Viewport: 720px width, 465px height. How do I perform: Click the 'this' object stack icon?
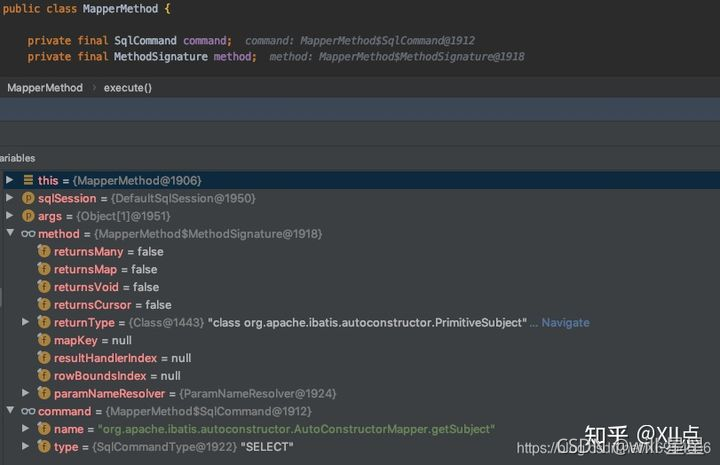coord(28,180)
